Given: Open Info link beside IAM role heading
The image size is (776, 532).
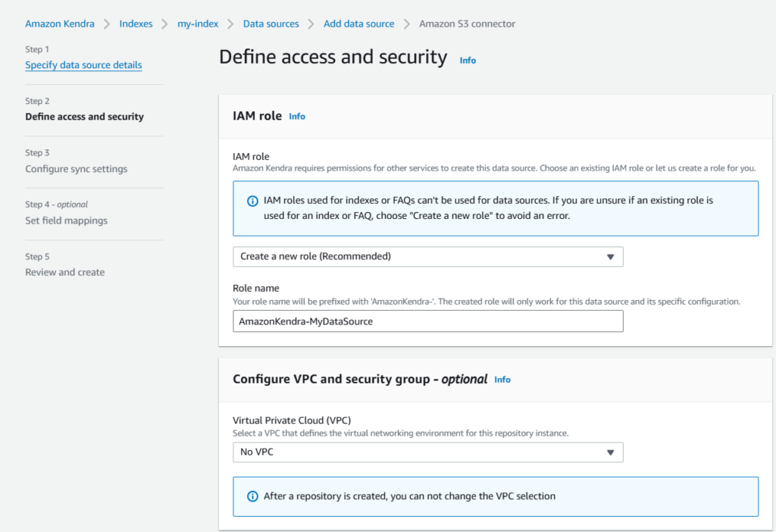Looking at the screenshot, I should pos(297,117).
